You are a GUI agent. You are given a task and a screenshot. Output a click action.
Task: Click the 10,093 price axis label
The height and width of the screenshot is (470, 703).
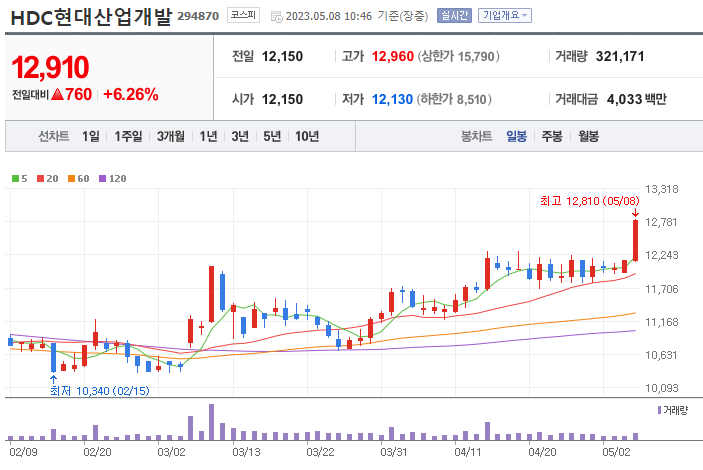click(662, 388)
